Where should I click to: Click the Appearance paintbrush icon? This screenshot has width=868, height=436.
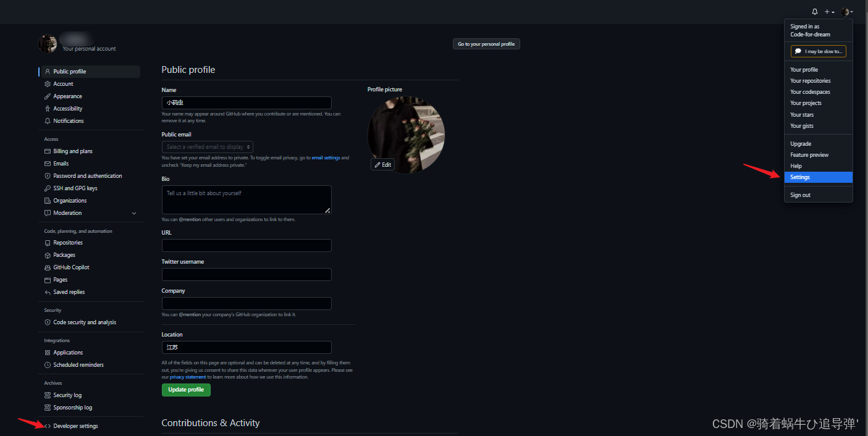click(48, 96)
